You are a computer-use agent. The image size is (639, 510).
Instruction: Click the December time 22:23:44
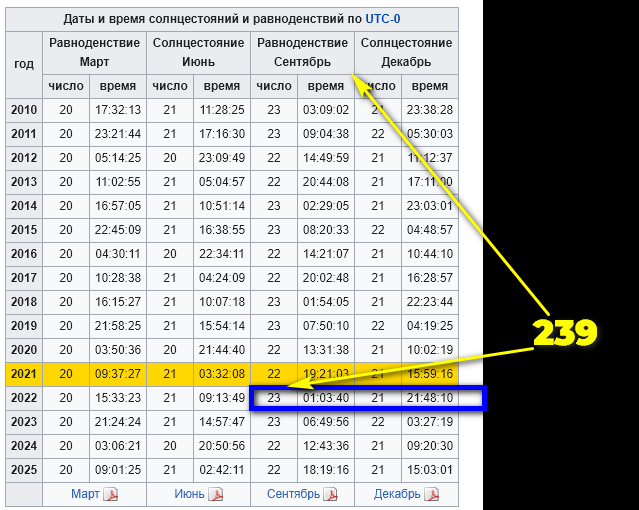430,302
